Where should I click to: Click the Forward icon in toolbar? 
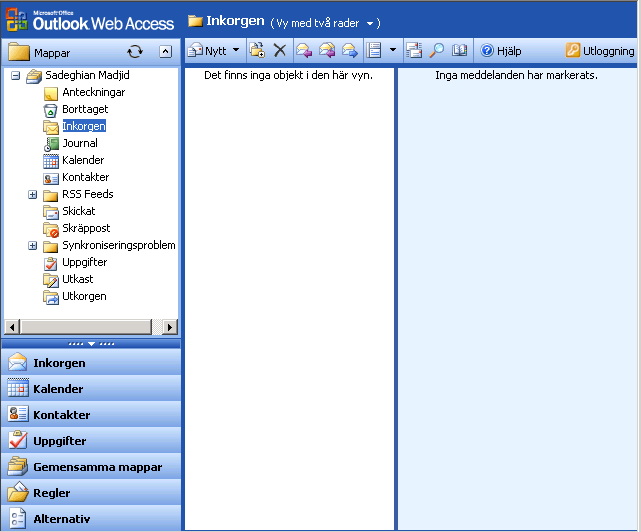(x=350, y=50)
